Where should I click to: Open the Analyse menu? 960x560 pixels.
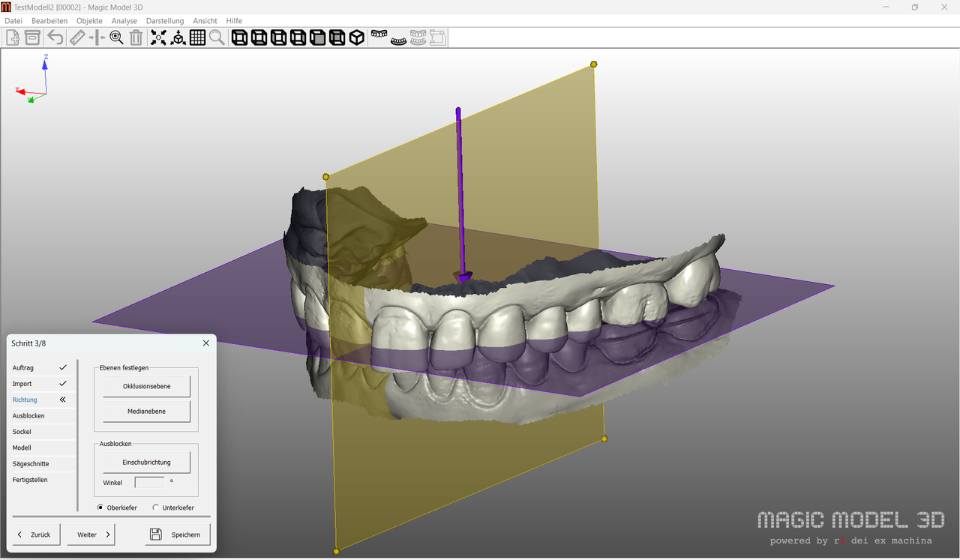[x=124, y=21]
